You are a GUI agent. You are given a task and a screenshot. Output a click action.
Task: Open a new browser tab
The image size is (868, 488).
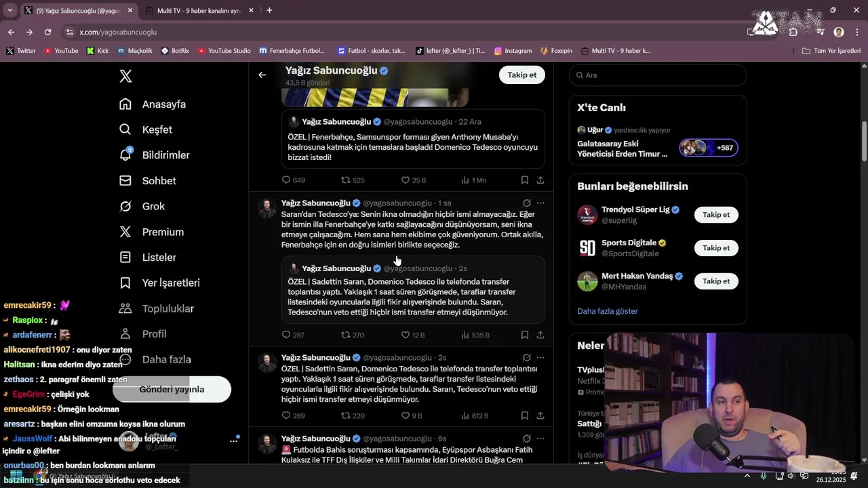tap(269, 11)
